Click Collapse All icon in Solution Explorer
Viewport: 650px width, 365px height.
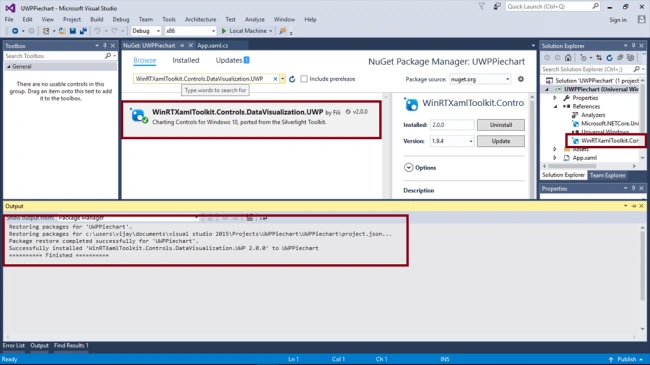620,58
